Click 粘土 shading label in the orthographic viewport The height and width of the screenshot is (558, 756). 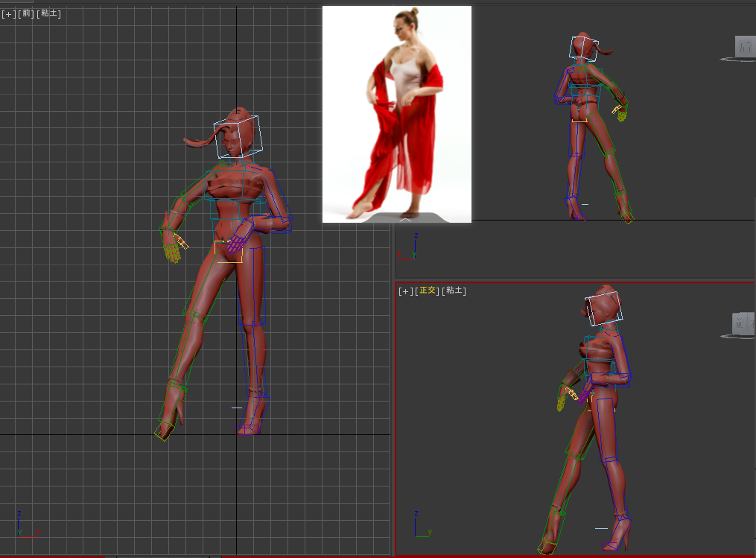coord(454,291)
